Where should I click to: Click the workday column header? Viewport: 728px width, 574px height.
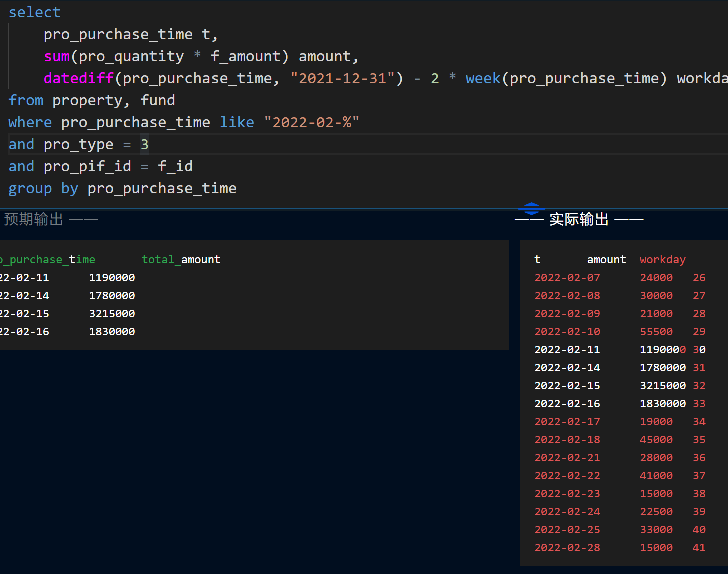point(662,259)
